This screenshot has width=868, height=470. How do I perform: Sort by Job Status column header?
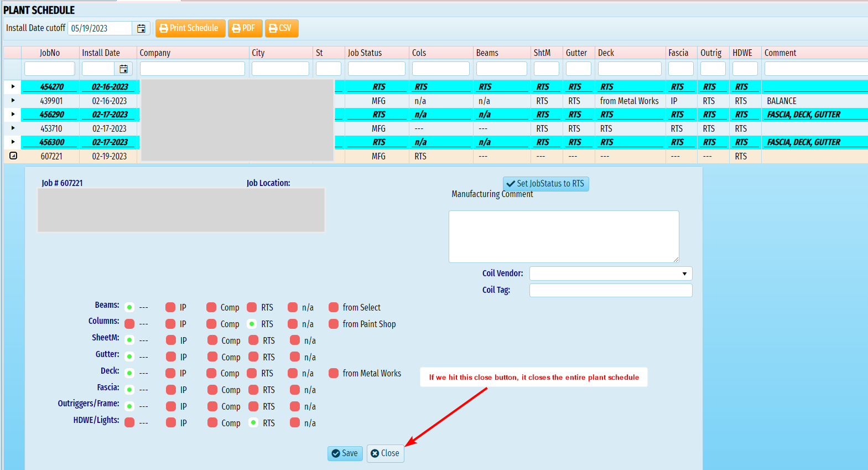point(377,53)
